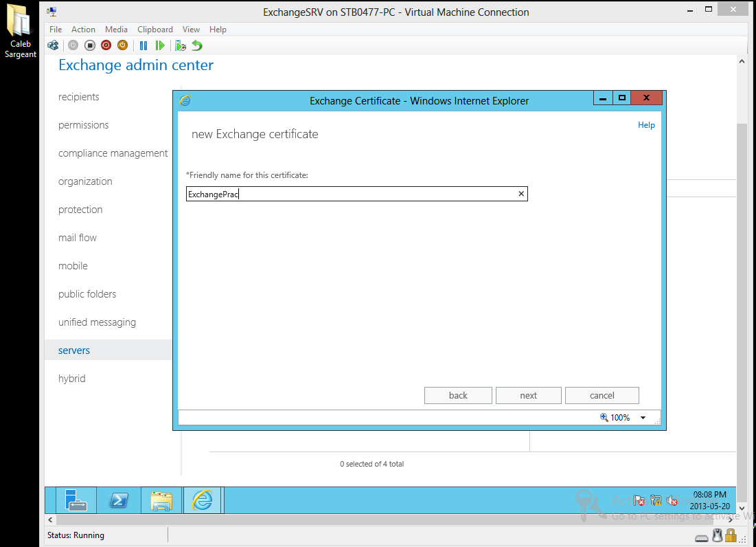Click the Virtual Machine Connection window icon

(x=52, y=12)
